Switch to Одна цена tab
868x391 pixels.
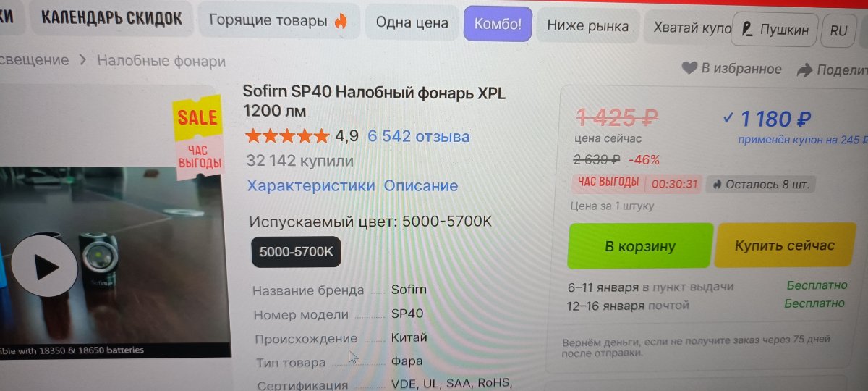(x=412, y=22)
